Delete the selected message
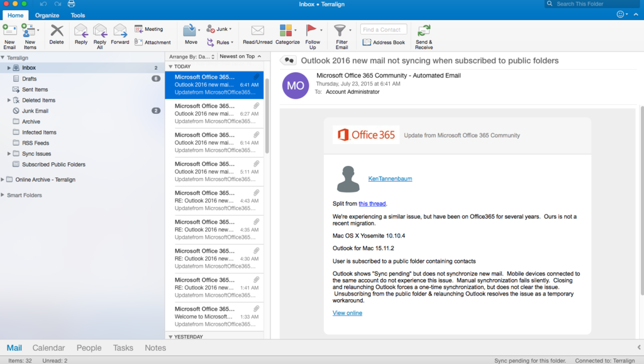The image size is (644, 364). click(57, 31)
